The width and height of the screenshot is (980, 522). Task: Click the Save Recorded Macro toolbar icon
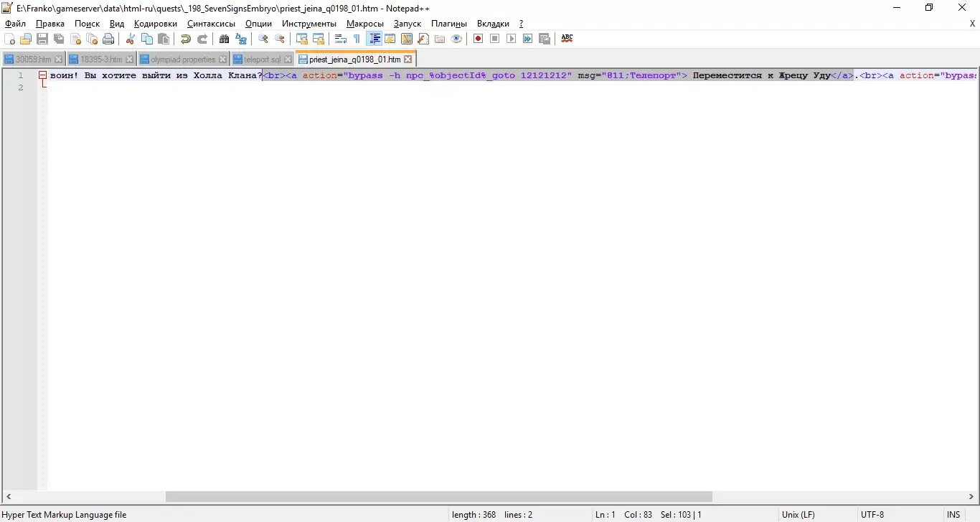point(545,39)
